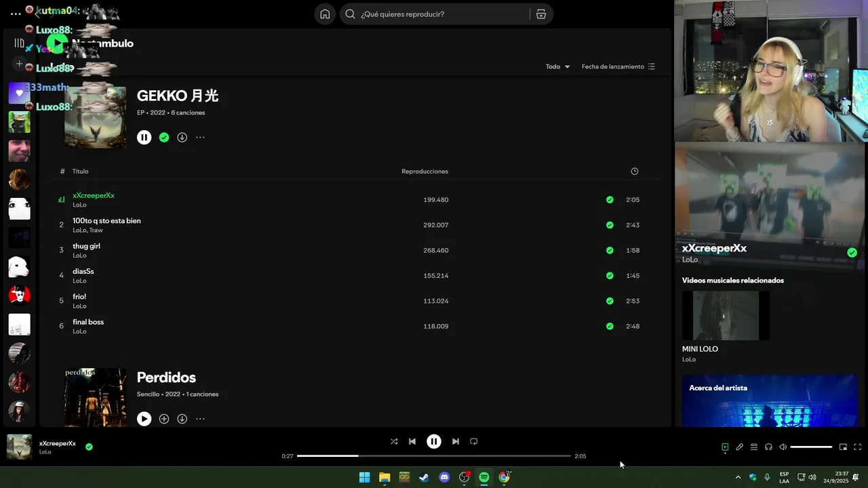Toggle saved check in Now Playing side panel
The height and width of the screenshot is (488, 868).
(852, 253)
